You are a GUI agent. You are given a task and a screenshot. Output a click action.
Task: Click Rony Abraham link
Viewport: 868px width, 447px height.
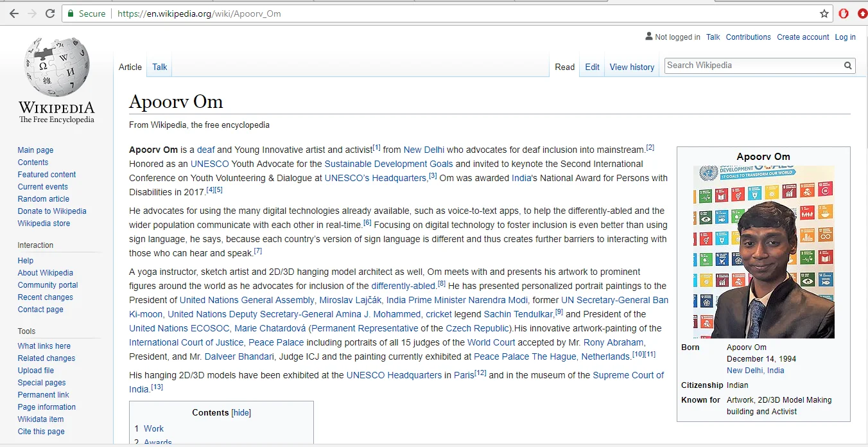point(613,343)
